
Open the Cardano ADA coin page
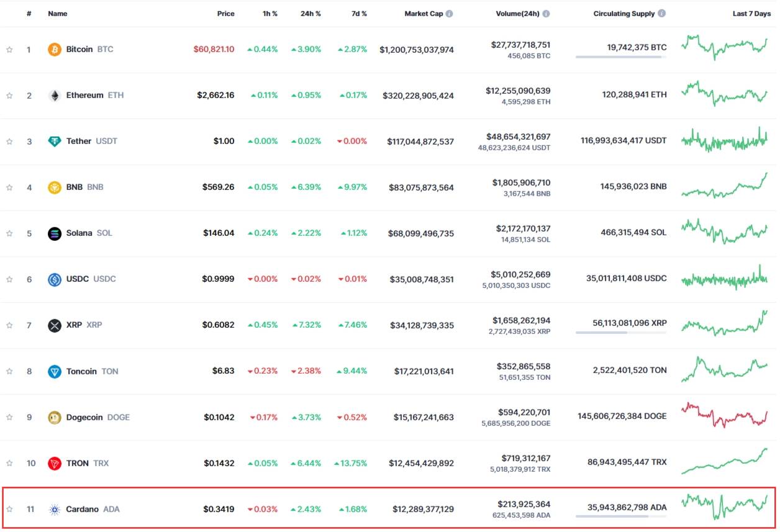[x=93, y=510]
